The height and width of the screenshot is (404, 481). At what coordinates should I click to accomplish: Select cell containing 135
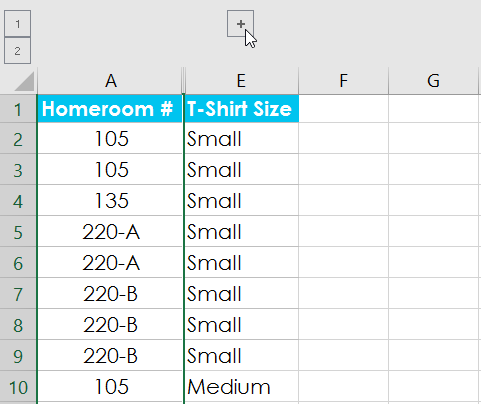tap(110, 201)
